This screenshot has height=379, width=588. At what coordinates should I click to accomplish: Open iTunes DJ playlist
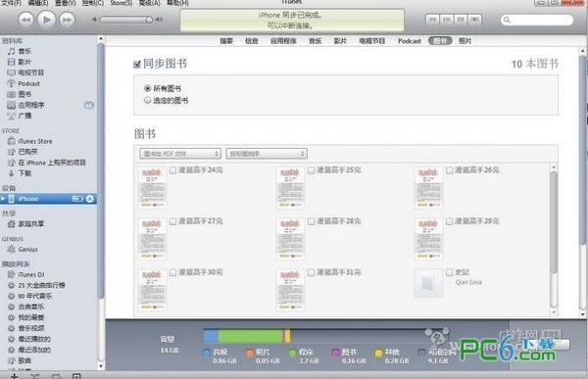point(31,274)
